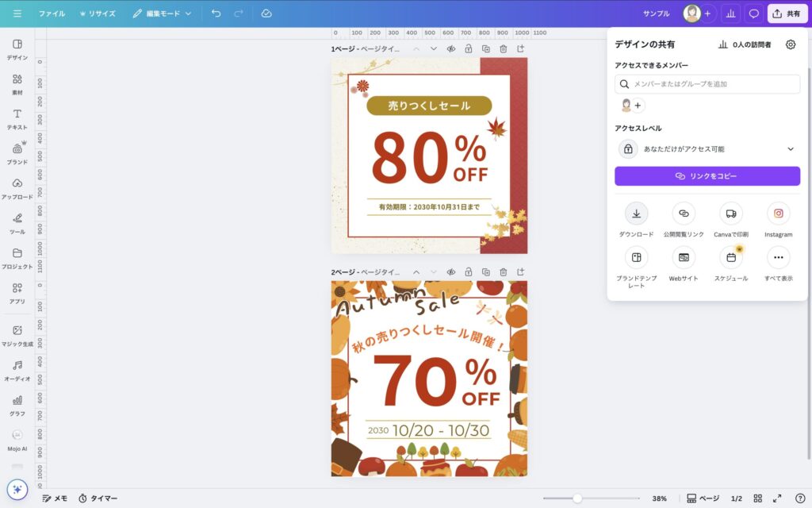Toggle the lock icon on page 2
Image resolution: width=812 pixels, height=508 pixels.
point(469,272)
